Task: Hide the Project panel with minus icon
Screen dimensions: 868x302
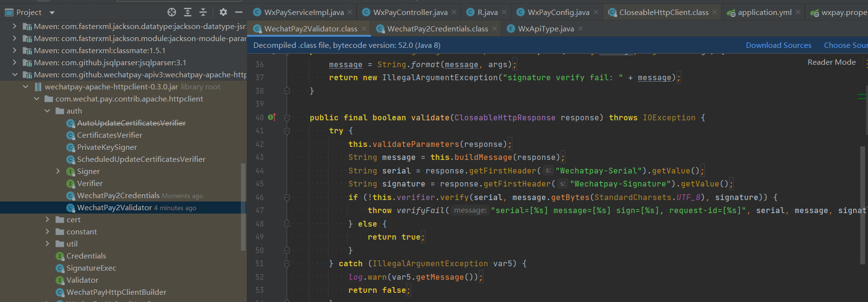Action: click(x=239, y=12)
